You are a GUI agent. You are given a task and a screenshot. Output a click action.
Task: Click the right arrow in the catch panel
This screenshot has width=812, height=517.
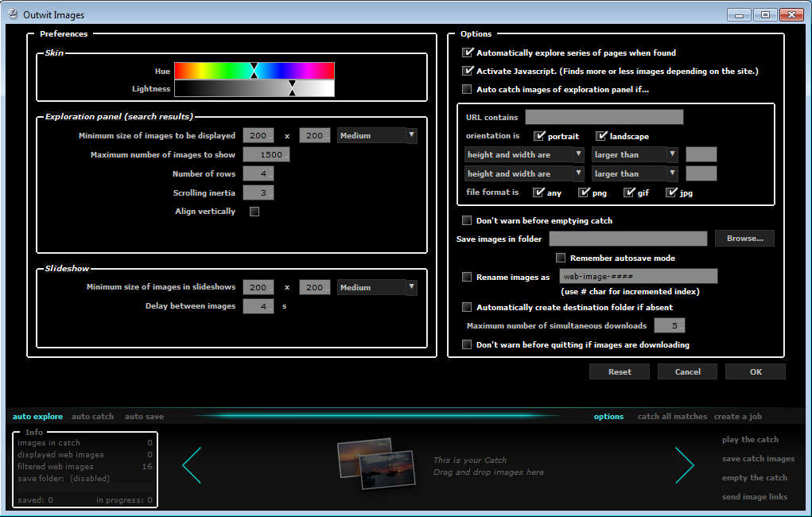684,465
